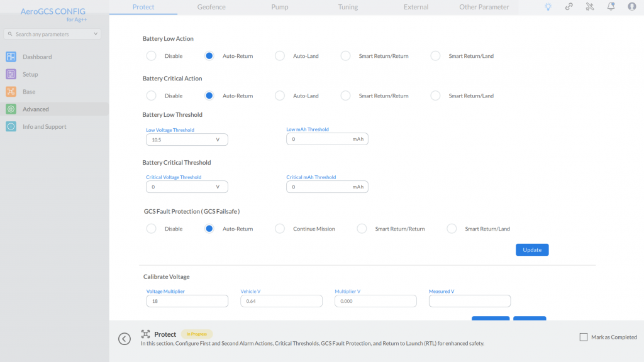Select the lightbulb hints icon
Screen dimensions: 644x362
tap(547, 6)
